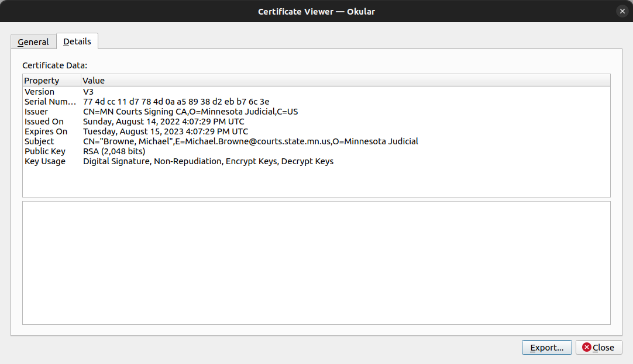633x364 pixels.
Task: Click the Export... button
Action: (546, 348)
